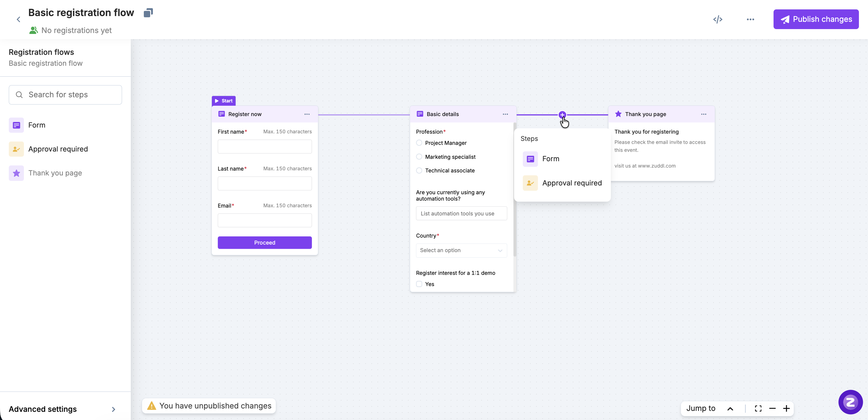Open Register now card options menu
868x420 pixels.
307,114
